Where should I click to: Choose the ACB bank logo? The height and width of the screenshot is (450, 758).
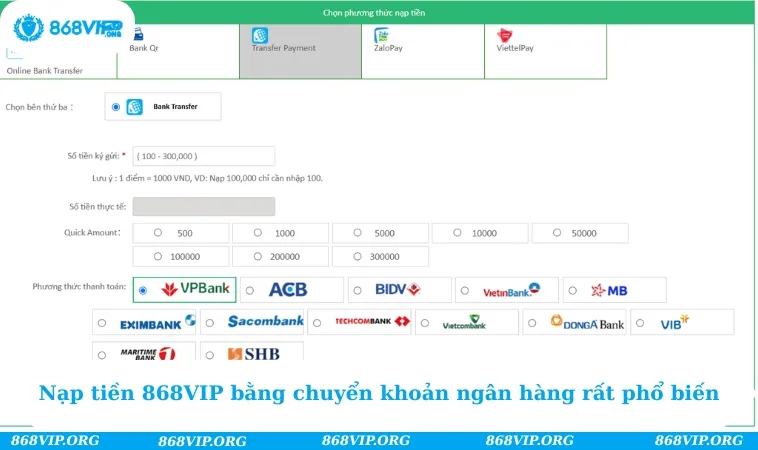tap(288, 290)
